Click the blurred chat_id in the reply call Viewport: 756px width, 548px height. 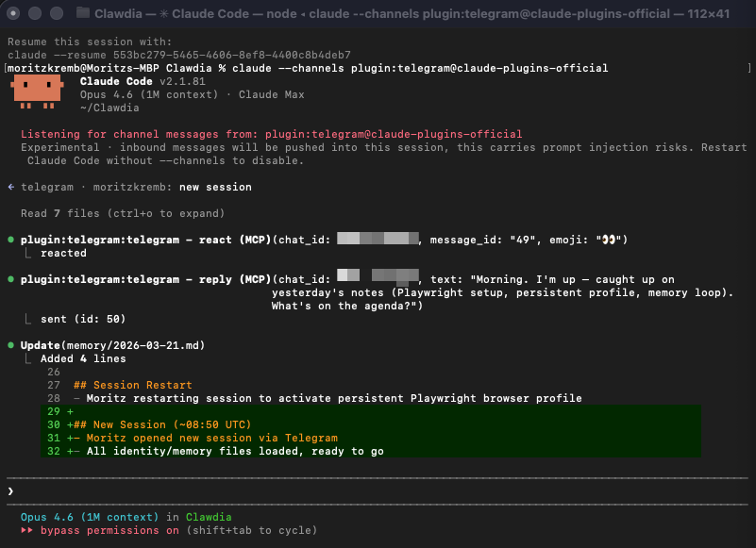[378, 276]
